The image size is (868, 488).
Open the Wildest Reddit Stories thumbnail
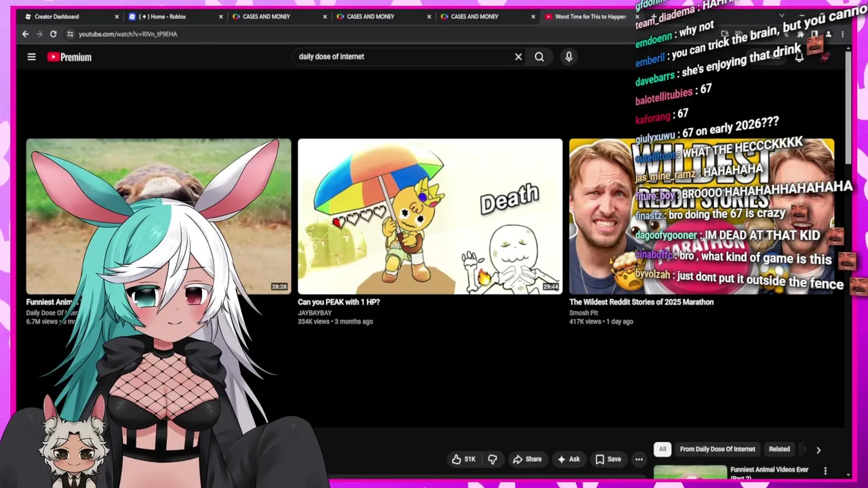click(701, 216)
